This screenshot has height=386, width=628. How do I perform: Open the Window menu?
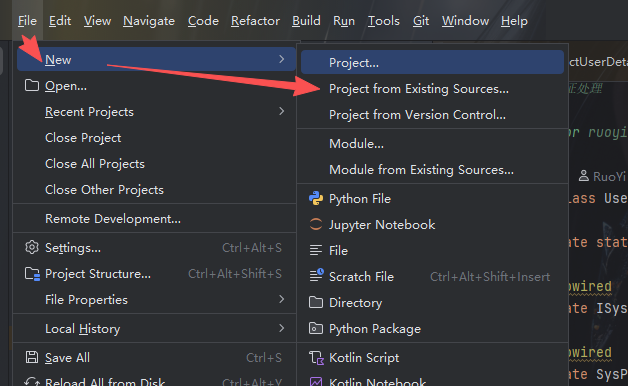pyautogui.click(x=465, y=21)
